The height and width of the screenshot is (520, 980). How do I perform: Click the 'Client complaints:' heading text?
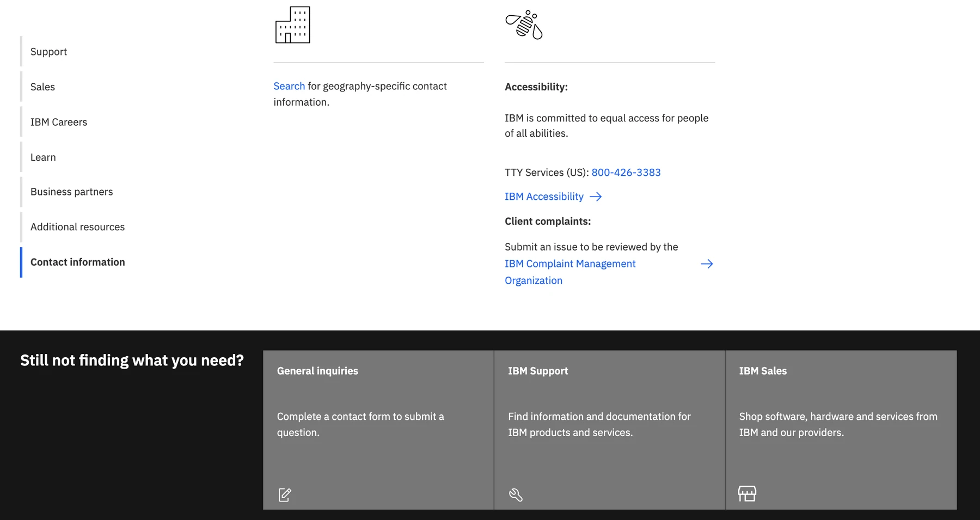(x=548, y=222)
